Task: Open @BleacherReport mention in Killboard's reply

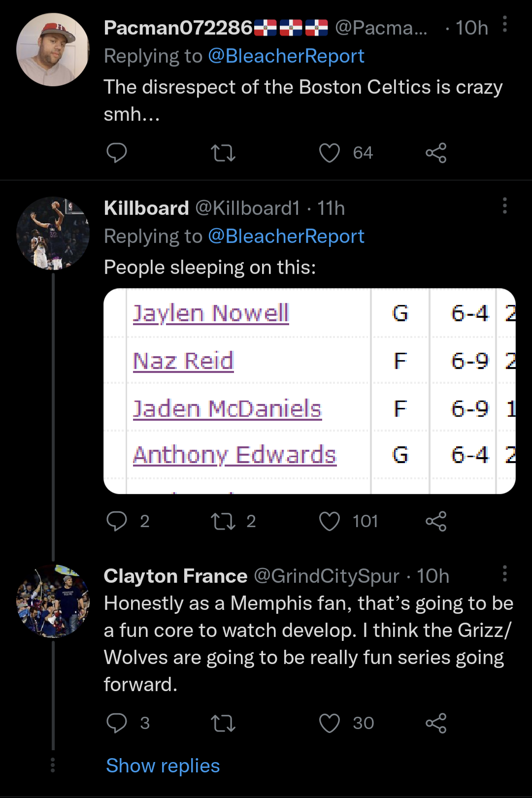Action: (x=286, y=236)
